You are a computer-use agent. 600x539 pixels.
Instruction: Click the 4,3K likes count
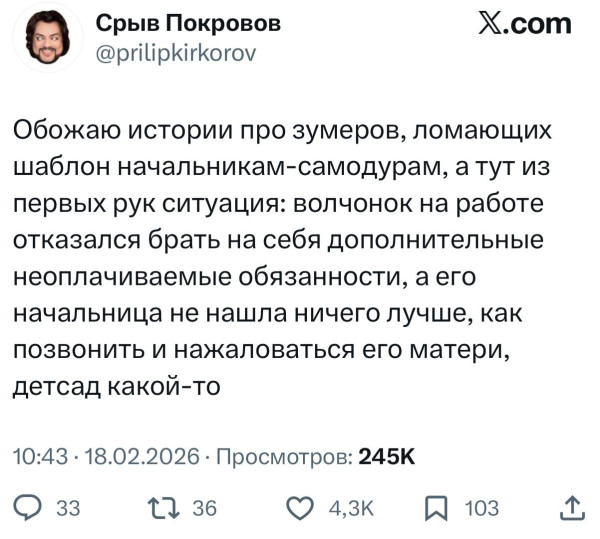coord(351,508)
